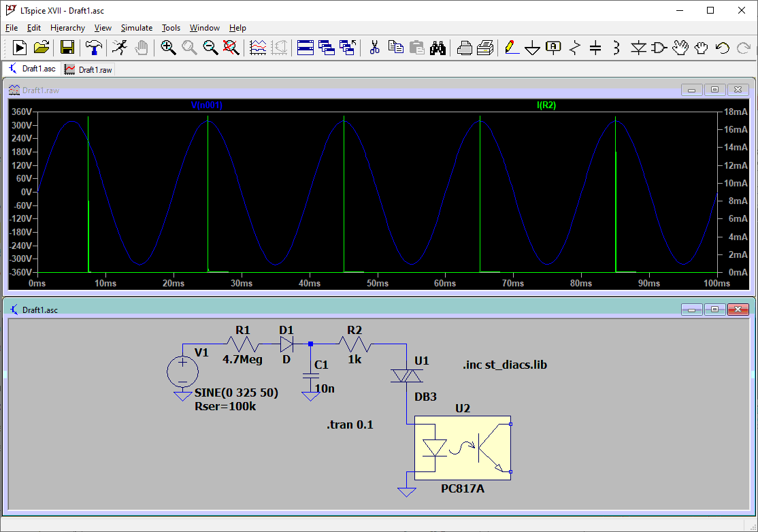Viewport: 758px width, 532px height.
Task: Open Find with the binoculars icon
Action: point(438,48)
